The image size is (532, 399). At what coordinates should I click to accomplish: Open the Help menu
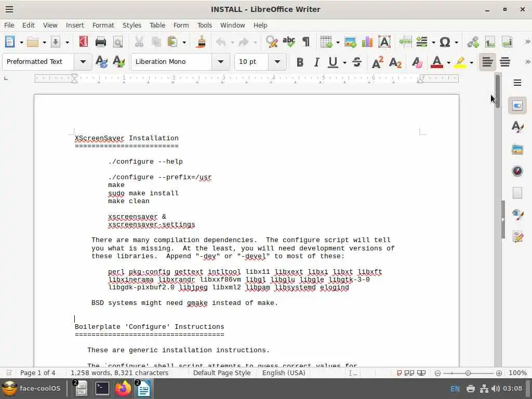[260, 25]
